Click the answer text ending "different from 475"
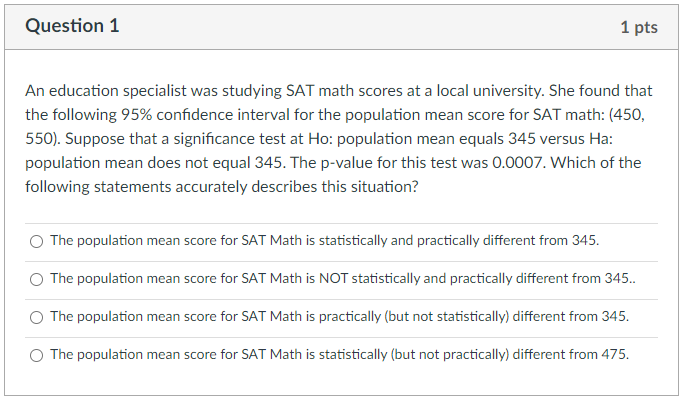The image size is (684, 403). coord(340,355)
